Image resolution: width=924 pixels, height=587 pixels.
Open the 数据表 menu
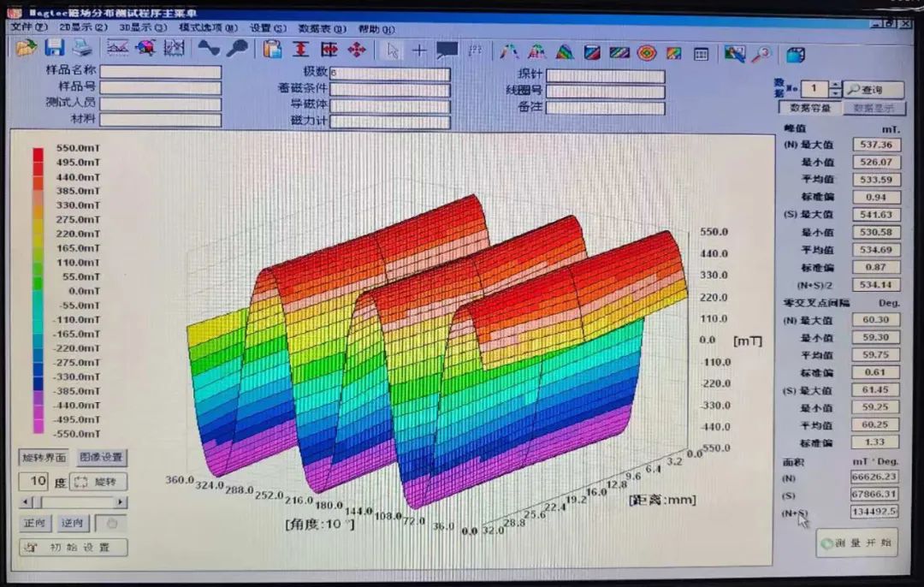point(322,28)
